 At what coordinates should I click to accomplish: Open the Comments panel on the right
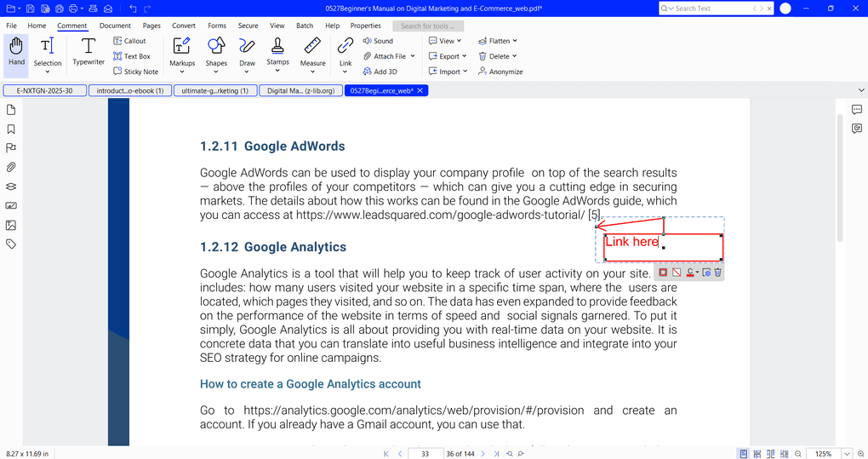click(x=856, y=110)
